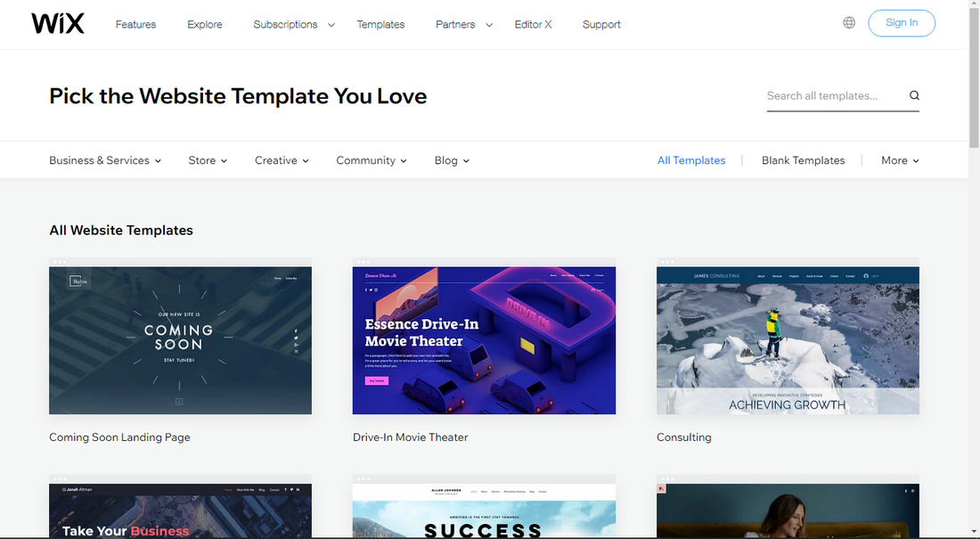Viewport: 980px width, 539px height.
Task: Click Pick the Website Template You Love heading
Action: (238, 96)
